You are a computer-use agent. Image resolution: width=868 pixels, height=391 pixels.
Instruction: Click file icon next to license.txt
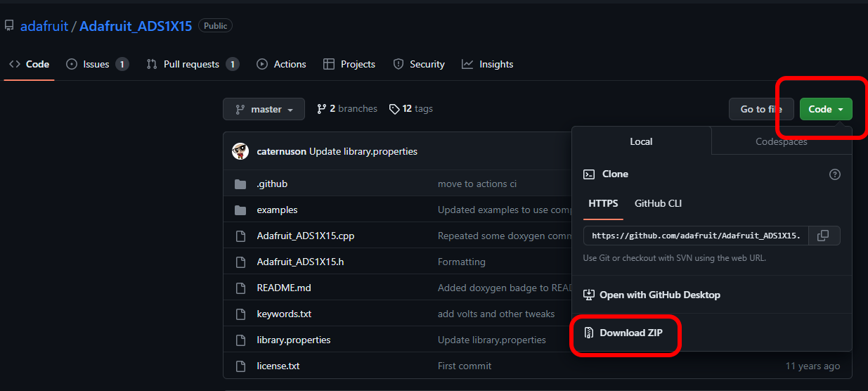[x=240, y=366]
